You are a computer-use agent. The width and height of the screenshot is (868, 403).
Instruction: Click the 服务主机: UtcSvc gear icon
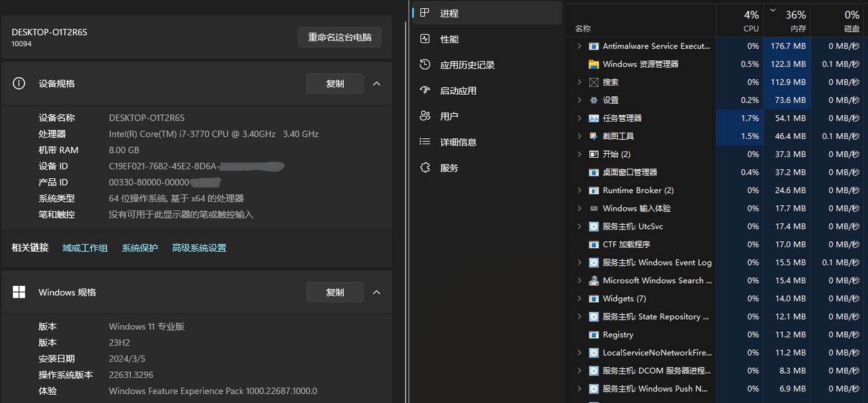[x=594, y=226]
